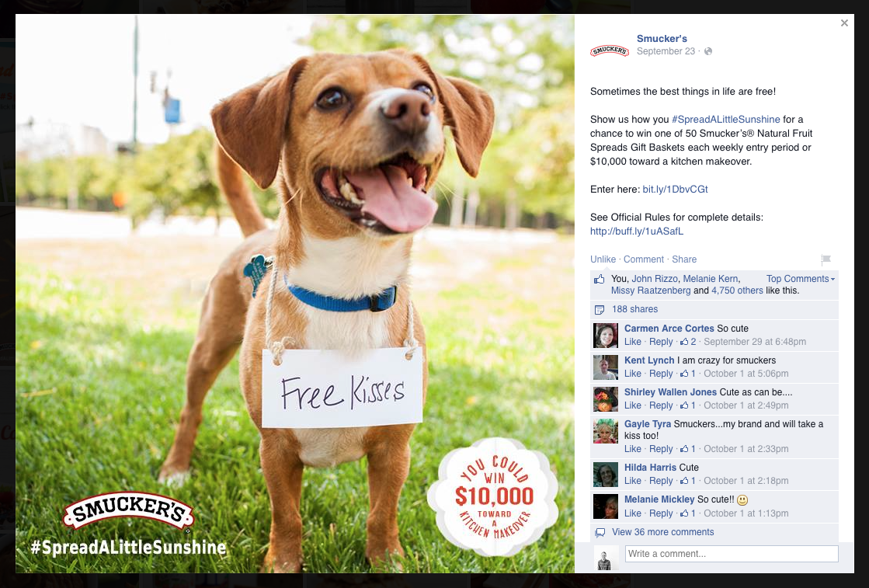
Task: Click the Share action link
Action: click(684, 259)
